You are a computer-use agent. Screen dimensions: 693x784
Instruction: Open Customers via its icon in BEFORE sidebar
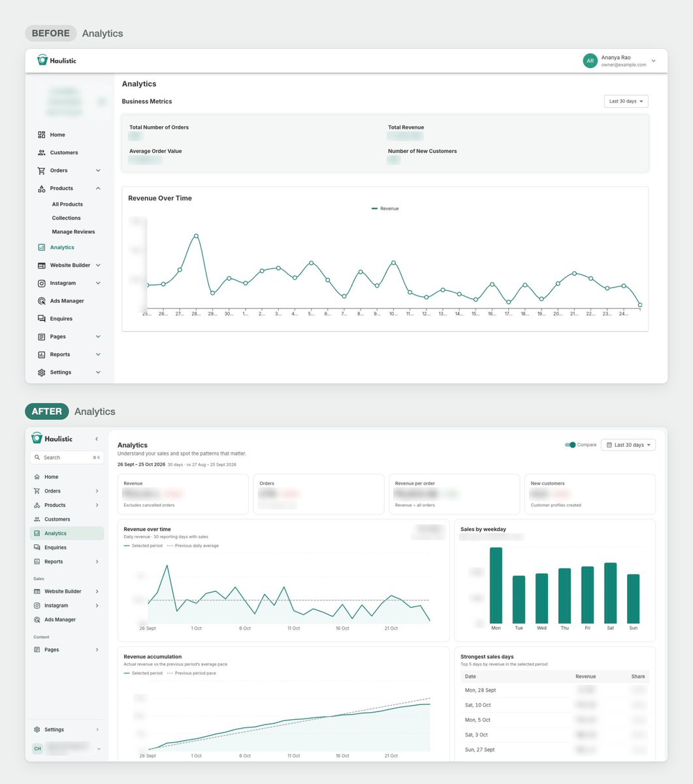[42, 152]
